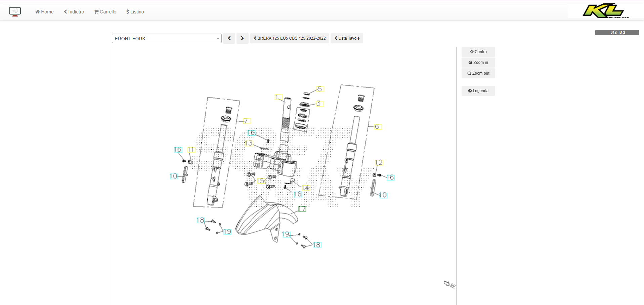Go to the Home page
Image resolution: width=644 pixels, height=305 pixels.
pyautogui.click(x=44, y=12)
